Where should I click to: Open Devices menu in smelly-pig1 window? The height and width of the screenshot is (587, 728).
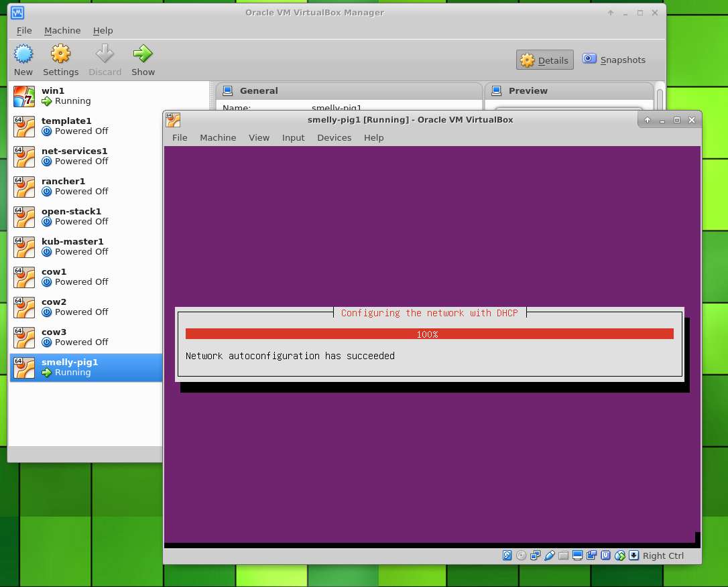334,138
